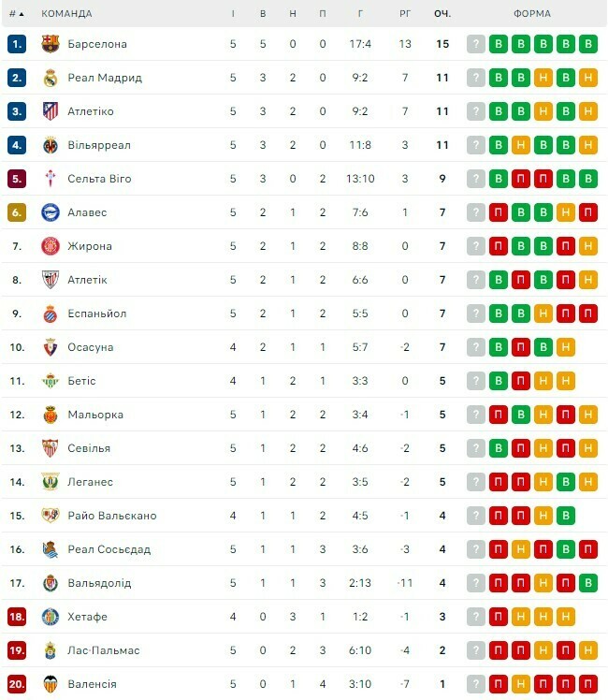This screenshot has height=700, width=608.
Task: Click the КОМАНДА column header
Action: pos(67,14)
